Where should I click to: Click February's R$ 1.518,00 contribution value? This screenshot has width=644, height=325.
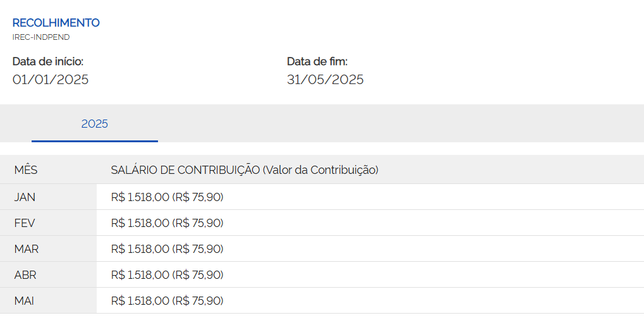[x=140, y=223]
